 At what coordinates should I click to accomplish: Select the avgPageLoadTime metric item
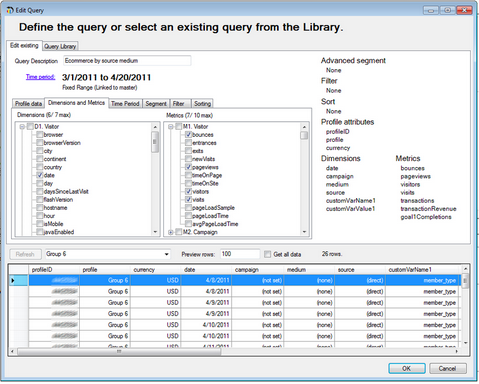point(215,224)
